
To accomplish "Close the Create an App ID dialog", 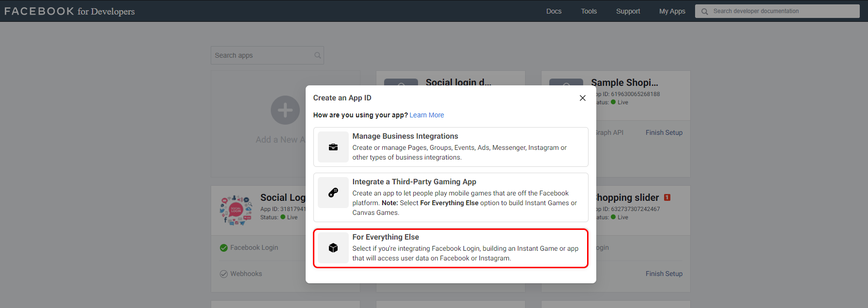I will pyautogui.click(x=583, y=98).
